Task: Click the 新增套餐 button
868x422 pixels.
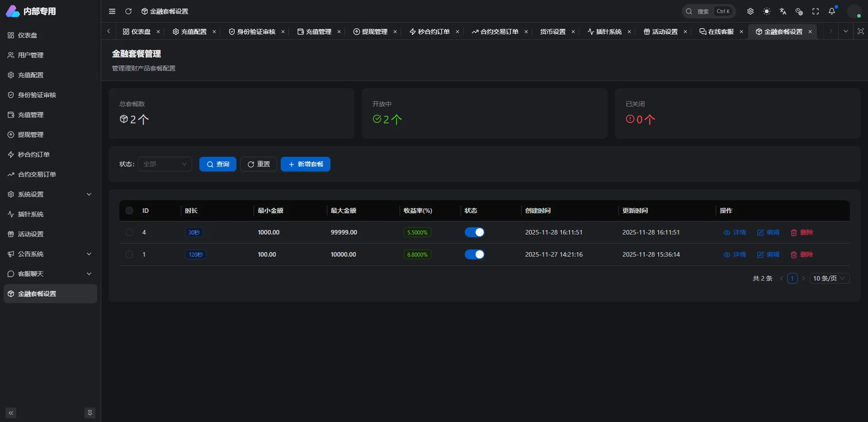Action: 306,164
